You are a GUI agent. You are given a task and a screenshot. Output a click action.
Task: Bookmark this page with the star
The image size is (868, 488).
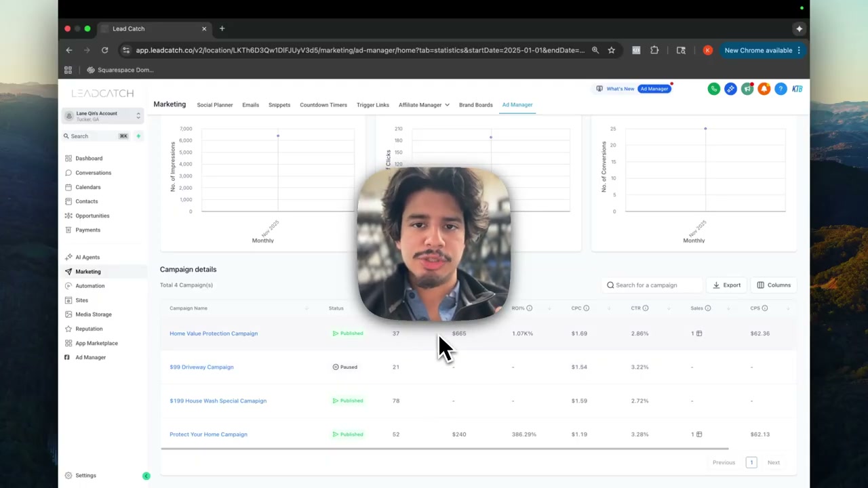point(611,50)
